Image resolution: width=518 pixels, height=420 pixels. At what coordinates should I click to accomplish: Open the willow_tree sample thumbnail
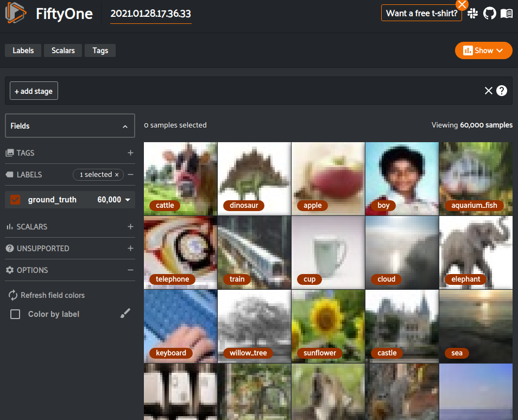[254, 326]
